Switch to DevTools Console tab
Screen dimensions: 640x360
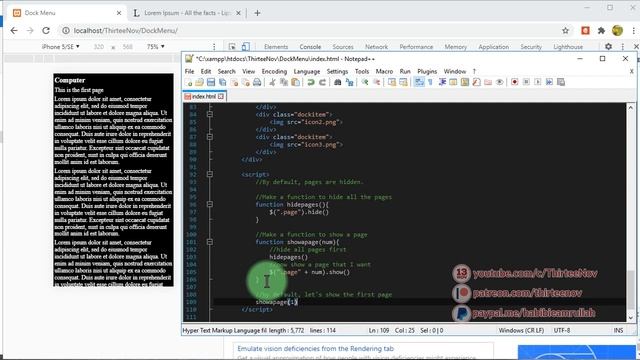(310, 47)
